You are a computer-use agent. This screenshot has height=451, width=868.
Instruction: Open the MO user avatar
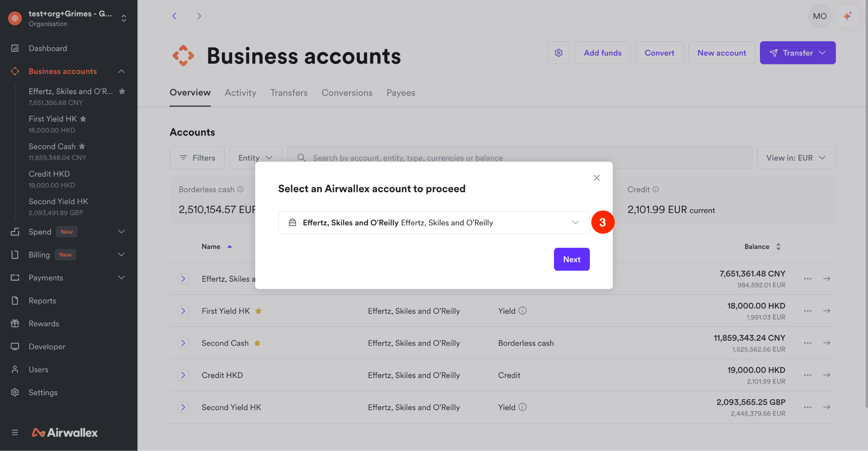[820, 16]
